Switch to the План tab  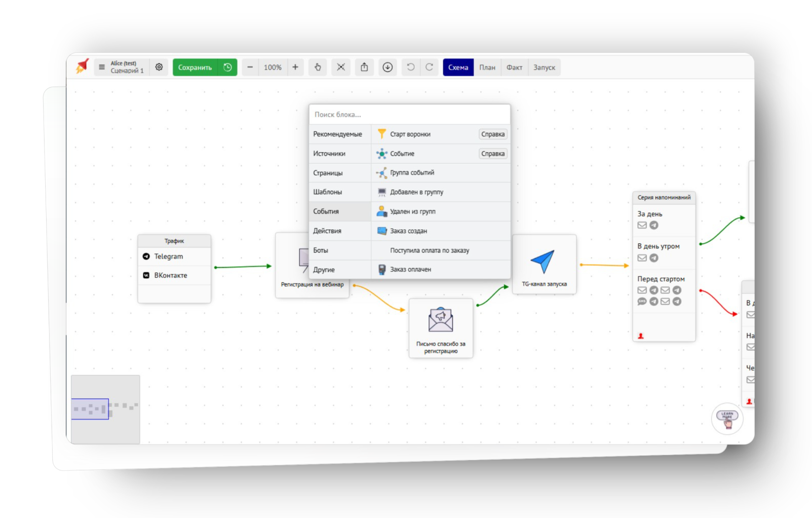487,67
